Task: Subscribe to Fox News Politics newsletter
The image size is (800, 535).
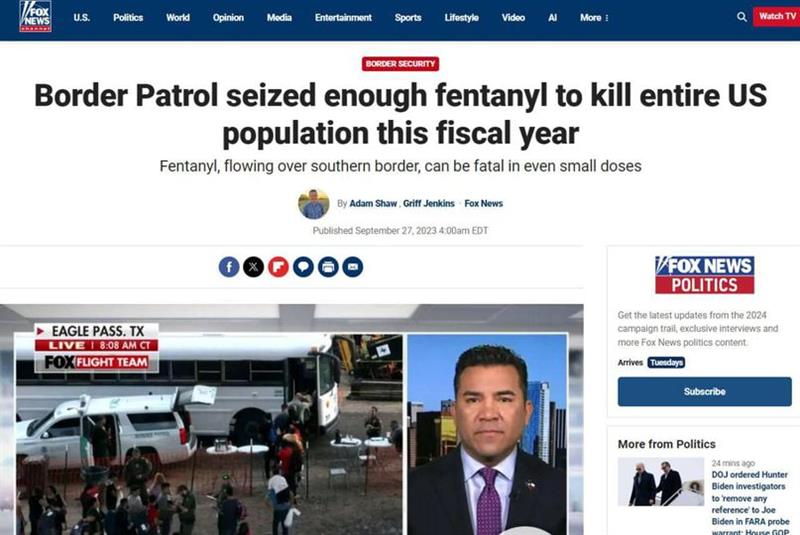Action: [x=705, y=392]
